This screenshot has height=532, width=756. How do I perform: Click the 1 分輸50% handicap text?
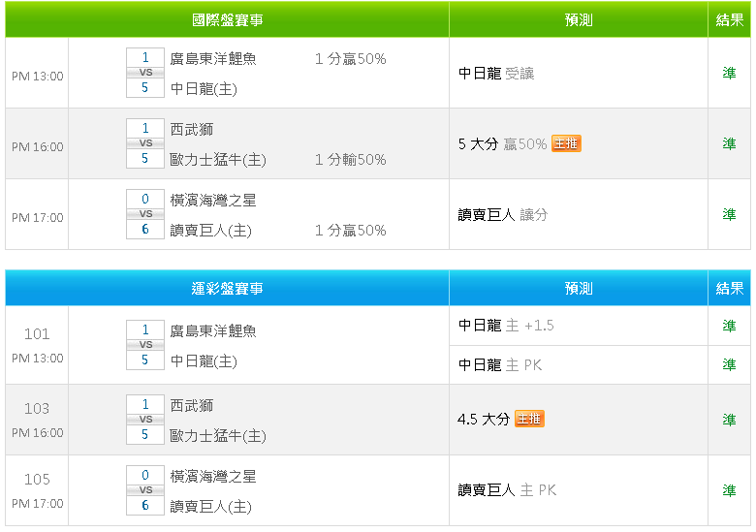point(351,160)
